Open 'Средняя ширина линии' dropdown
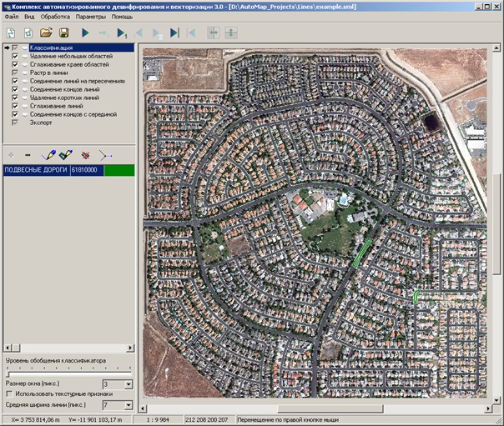Viewport: 504px width, 426px height. (128, 405)
